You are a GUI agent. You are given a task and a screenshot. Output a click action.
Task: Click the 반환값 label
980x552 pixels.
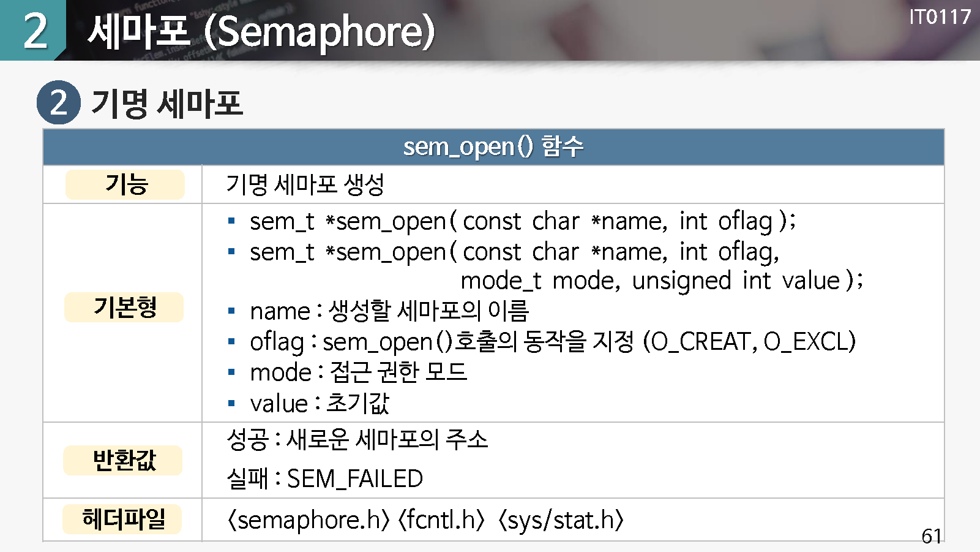point(123,460)
